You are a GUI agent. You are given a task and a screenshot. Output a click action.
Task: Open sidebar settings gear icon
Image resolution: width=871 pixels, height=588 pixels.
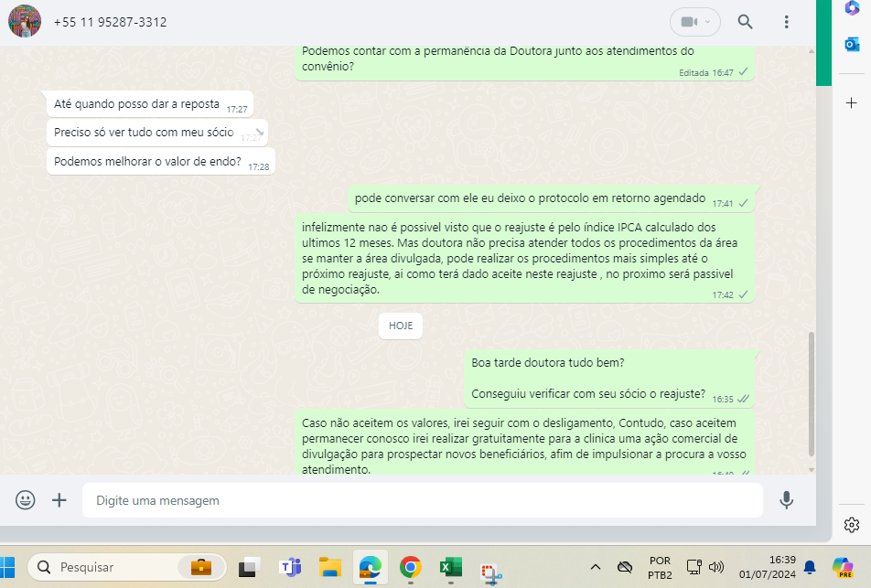point(851,524)
